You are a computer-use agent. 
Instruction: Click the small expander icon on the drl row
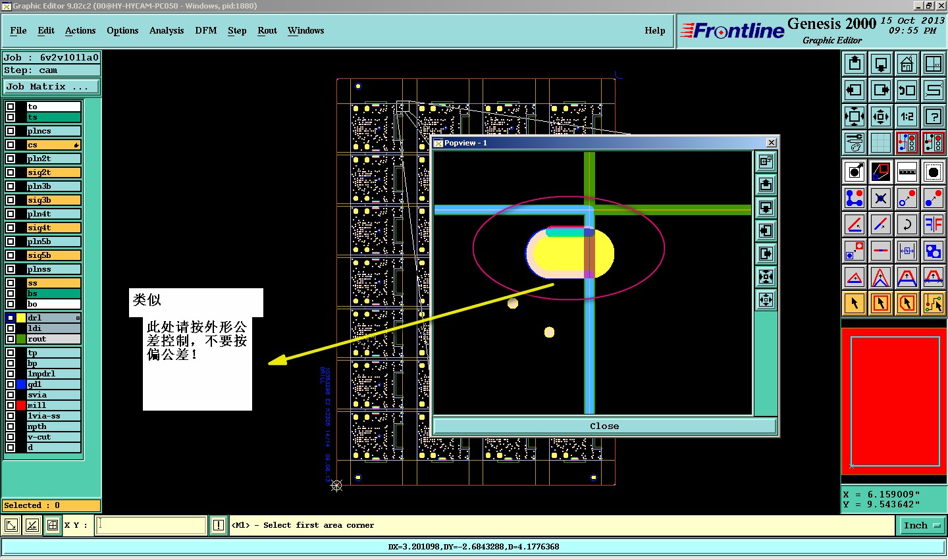coord(78,318)
